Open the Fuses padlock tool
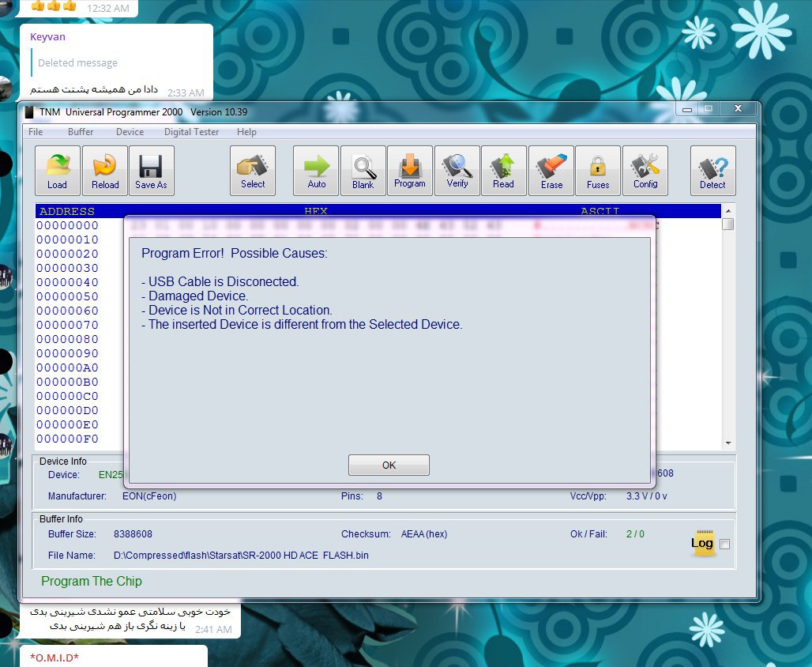 pyautogui.click(x=598, y=171)
